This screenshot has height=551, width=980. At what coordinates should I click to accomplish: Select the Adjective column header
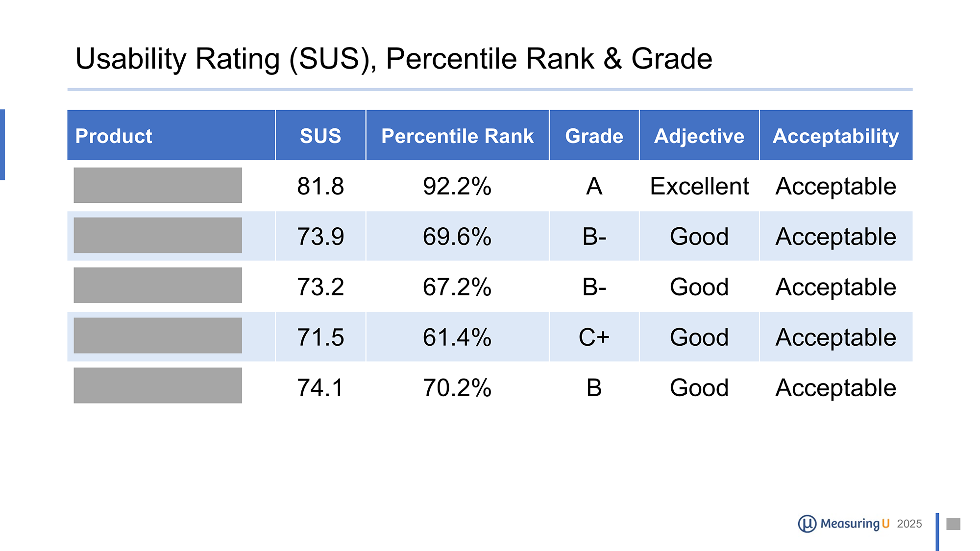[x=699, y=136]
